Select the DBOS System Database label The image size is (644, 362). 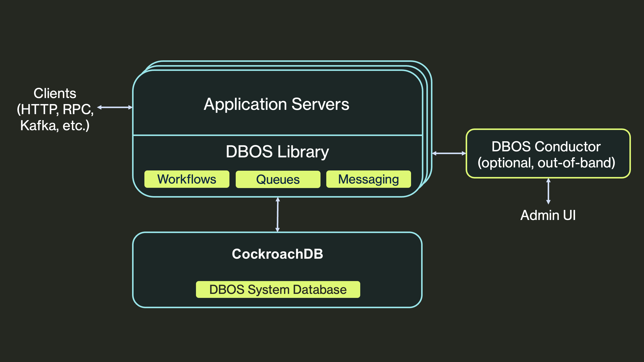(x=278, y=290)
